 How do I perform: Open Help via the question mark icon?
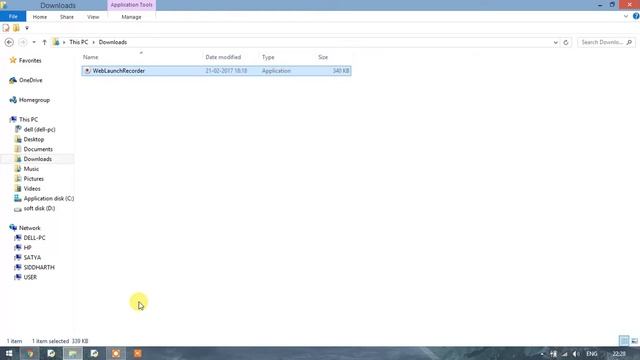pyautogui.click(x=636, y=16)
